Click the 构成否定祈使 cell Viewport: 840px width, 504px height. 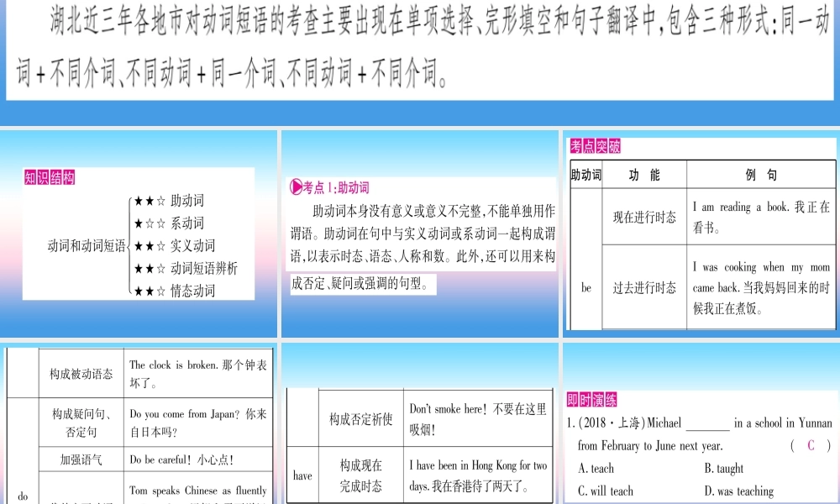361,418
